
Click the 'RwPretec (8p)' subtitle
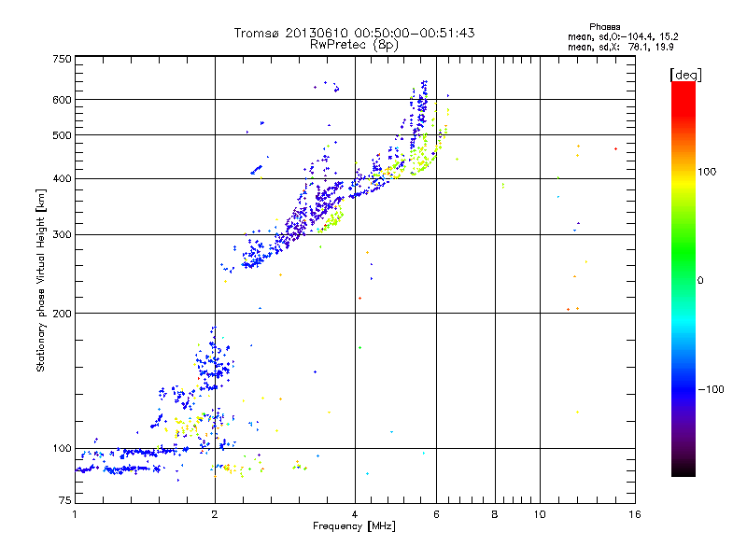[x=354, y=45]
